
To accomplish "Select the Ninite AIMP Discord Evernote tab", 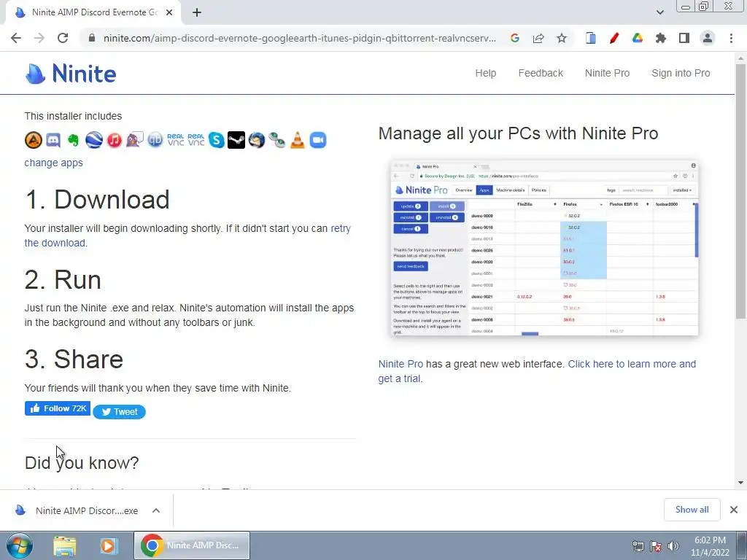I will point(93,13).
